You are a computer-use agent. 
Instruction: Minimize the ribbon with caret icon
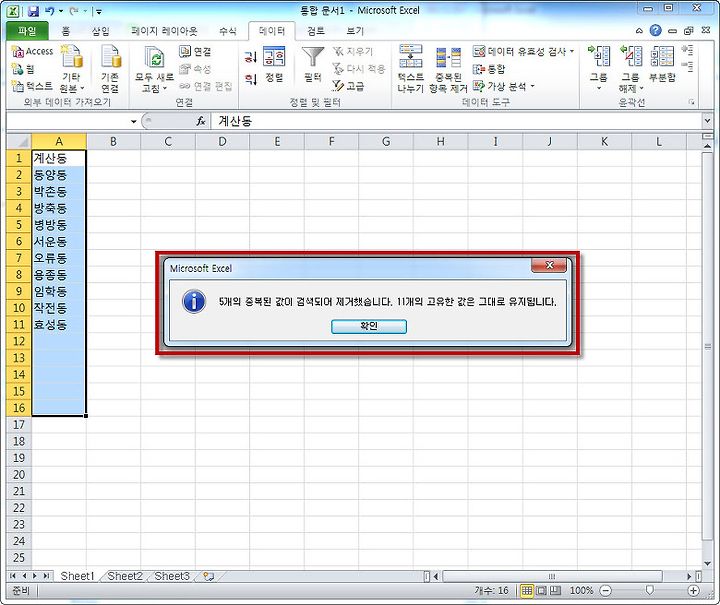(639, 31)
